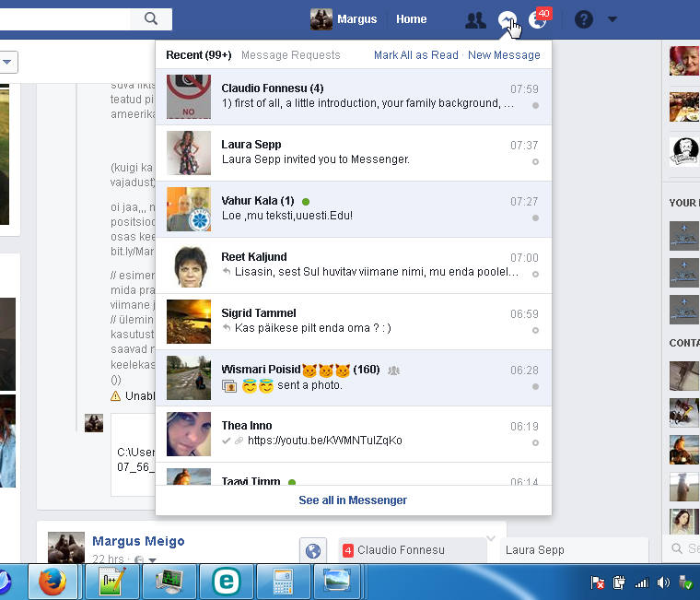Viewport: 700px width, 600px height.
Task: Open Notepad++ from taskbar
Action: pyautogui.click(x=112, y=582)
